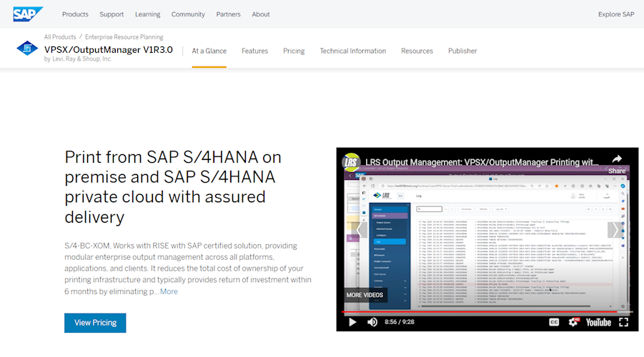Open the video quality settings gear
The width and height of the screenshot is (644, 357).
pos(573,322)
